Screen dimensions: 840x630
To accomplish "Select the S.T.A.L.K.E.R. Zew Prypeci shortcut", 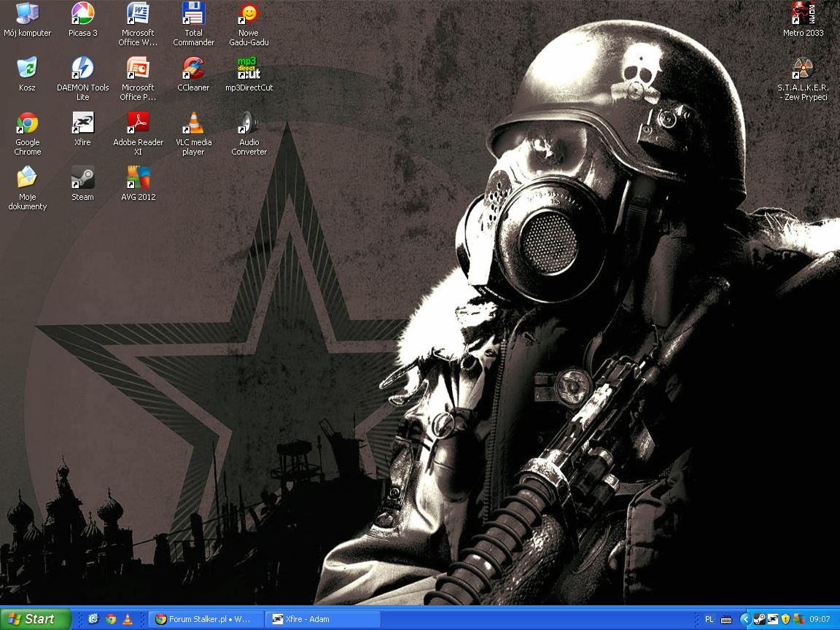I will click(803, 79).
